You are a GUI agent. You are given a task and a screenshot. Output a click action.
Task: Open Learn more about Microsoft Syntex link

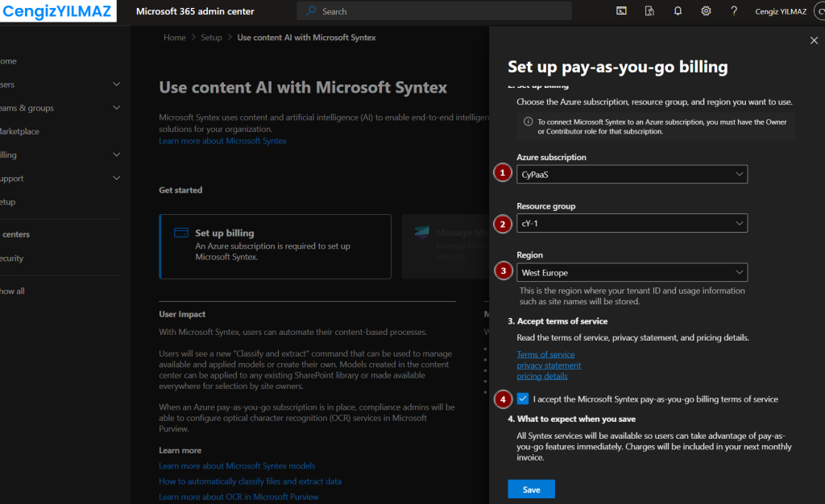(222, 141)
